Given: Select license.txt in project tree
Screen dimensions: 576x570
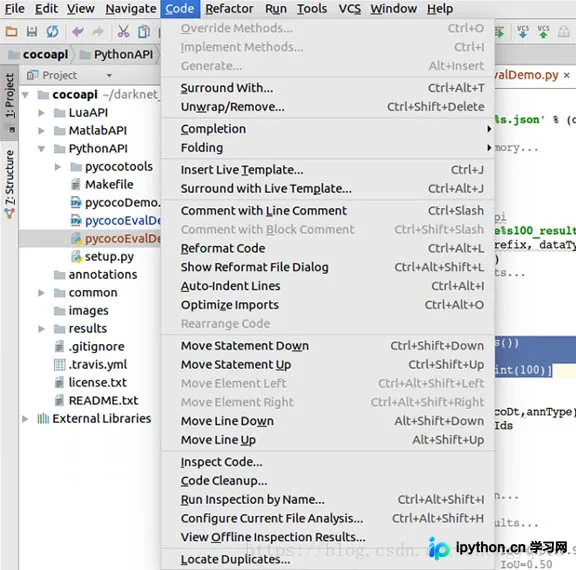Looking at the screenshot, I should coord(97,382).
